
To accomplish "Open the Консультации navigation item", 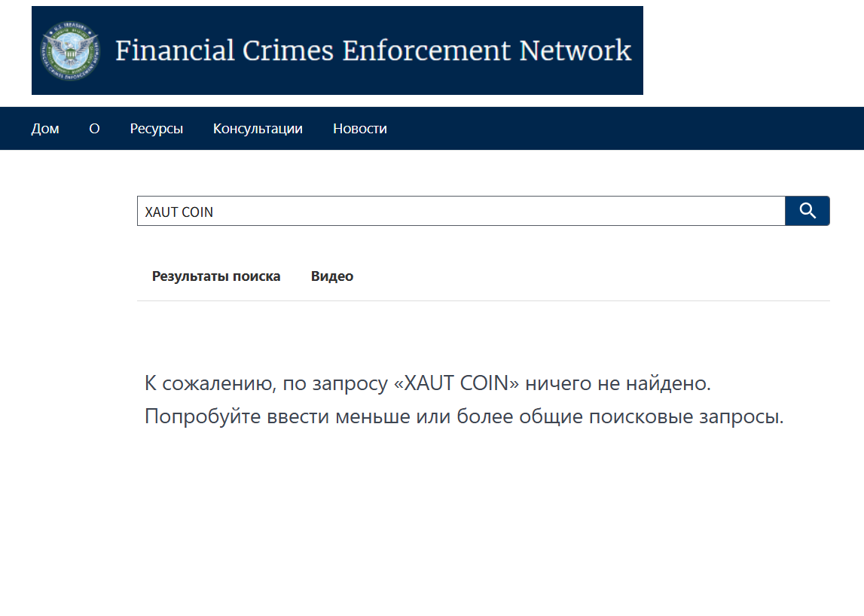I will point(258,128).
